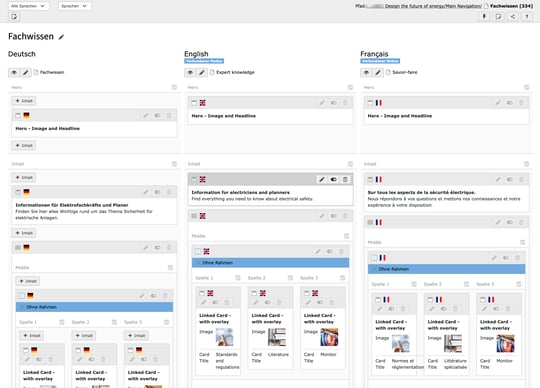This screenshot has width=540, height=388.
Task: Edit English page translation 'Expert knowledge' pencil button
Action: tap(202, 72)
